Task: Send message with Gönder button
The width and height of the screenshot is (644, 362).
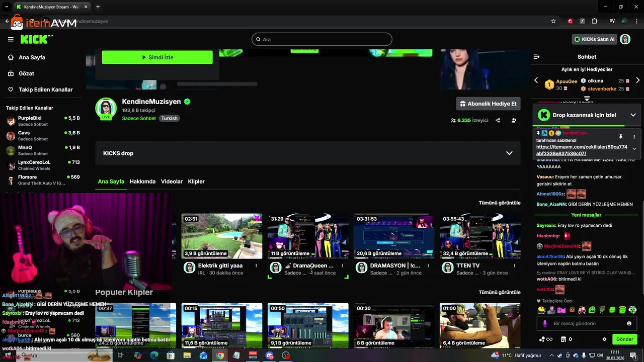Action: (624, 339)
